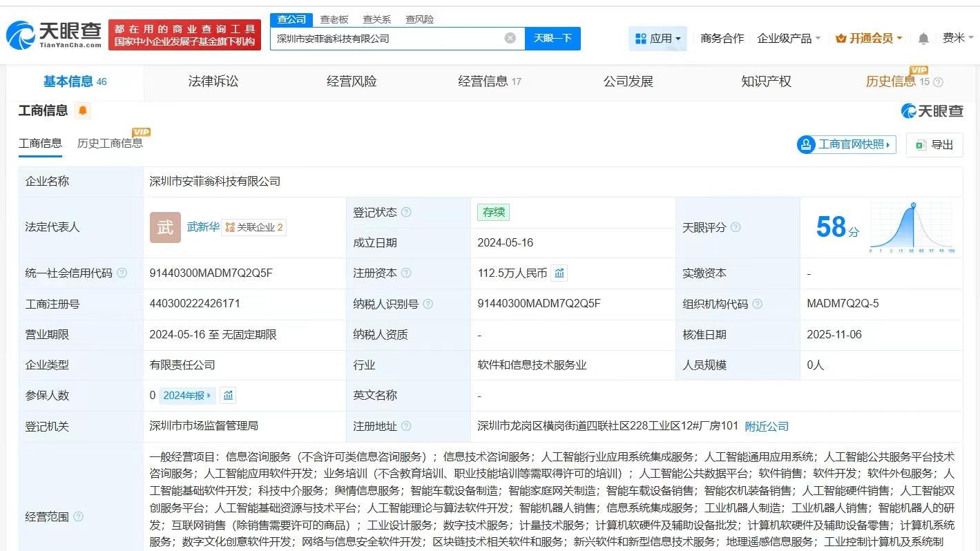980x551 pixels.
Task: Open the 附近公司 link
Action: pos(766,426)
